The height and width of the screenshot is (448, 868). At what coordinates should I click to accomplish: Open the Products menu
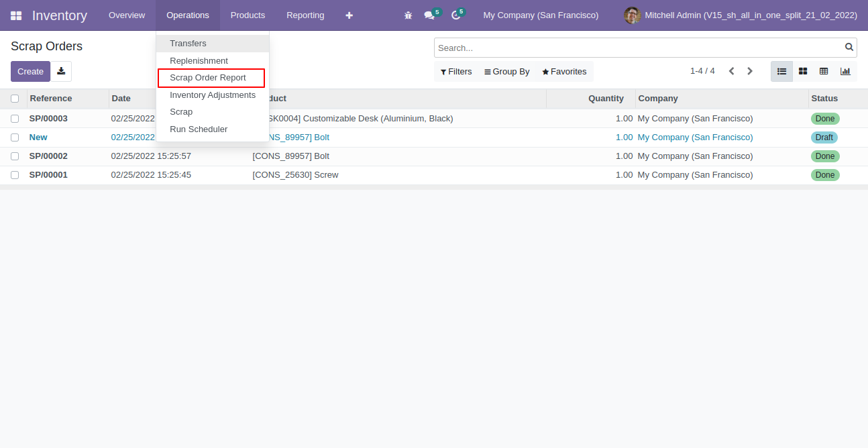pos(248,15)
